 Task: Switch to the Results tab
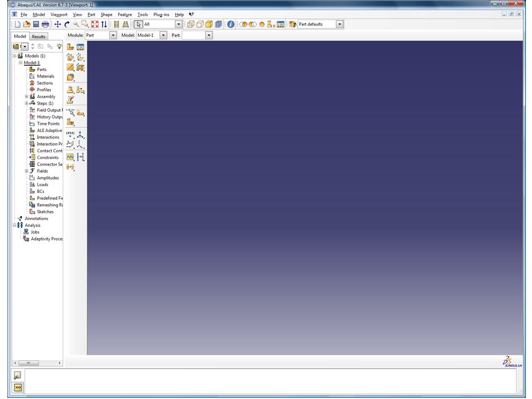39,37
